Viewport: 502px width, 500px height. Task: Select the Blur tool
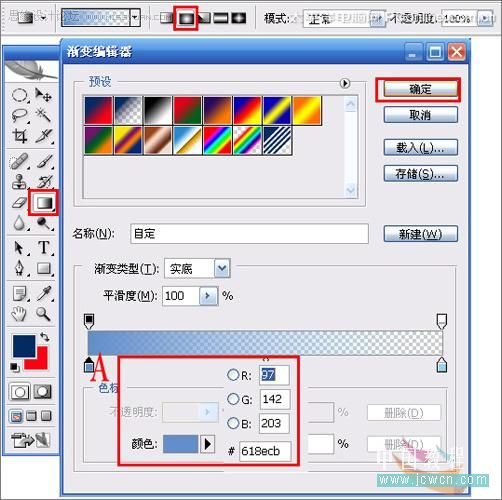click(x=19, y=223)
